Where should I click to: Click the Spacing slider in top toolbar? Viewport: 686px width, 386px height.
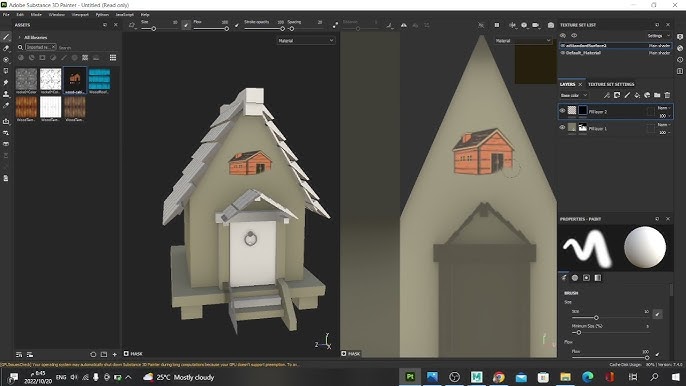[x=305, y=28]
